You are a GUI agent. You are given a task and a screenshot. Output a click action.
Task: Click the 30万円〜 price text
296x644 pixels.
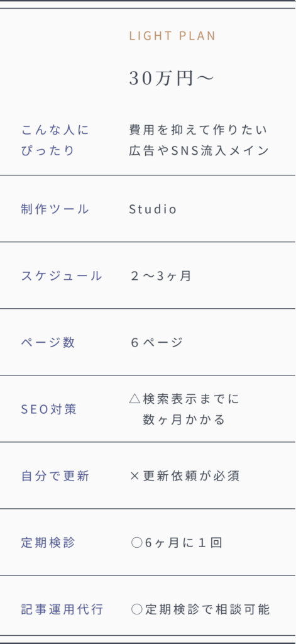click(x=172, y=79)
